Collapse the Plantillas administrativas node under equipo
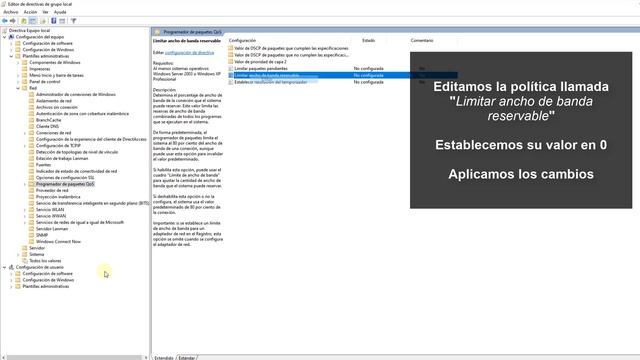Screen dimensions: 640x360 click(11, 56)
